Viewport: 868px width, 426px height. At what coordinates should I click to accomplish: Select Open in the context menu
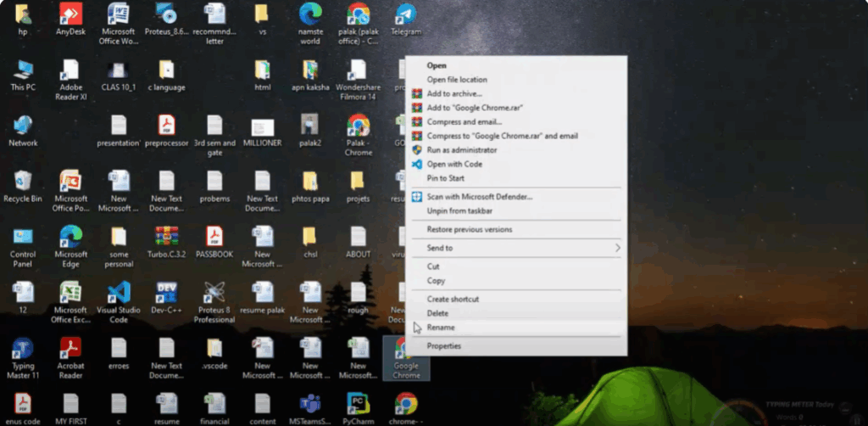tap(437, 65)
